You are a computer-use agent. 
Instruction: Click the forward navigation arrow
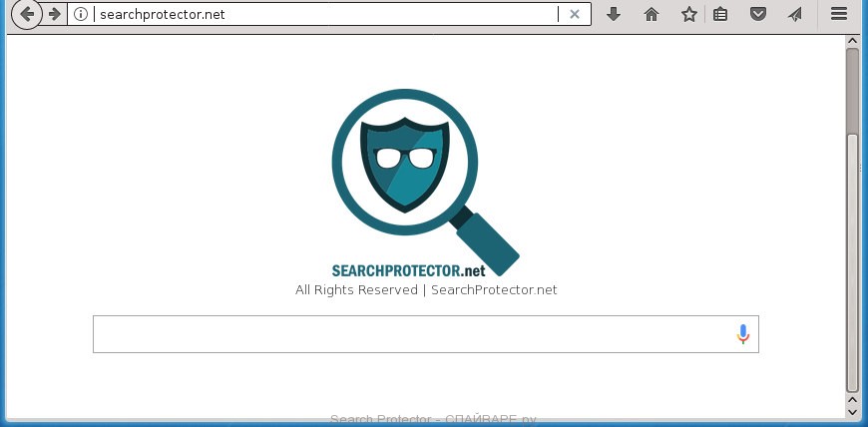tap(54, 14)
